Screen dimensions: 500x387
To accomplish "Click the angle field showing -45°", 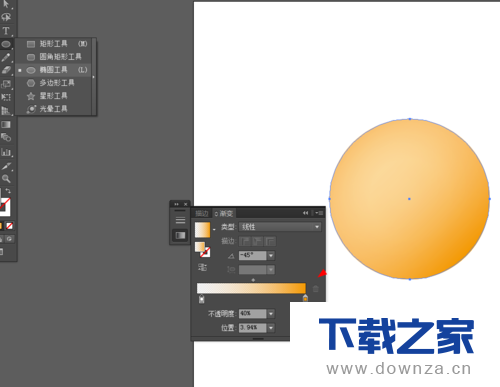I will pos(253,255).
